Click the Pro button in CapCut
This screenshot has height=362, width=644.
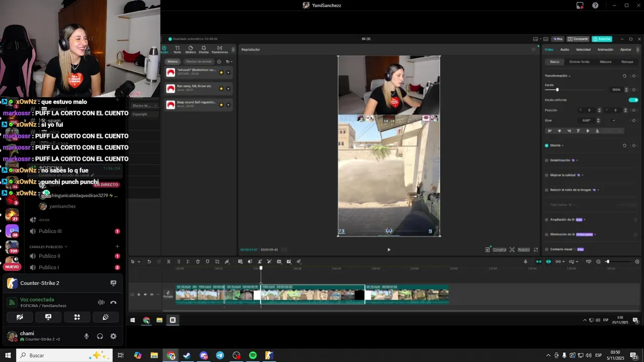[558, 39]
